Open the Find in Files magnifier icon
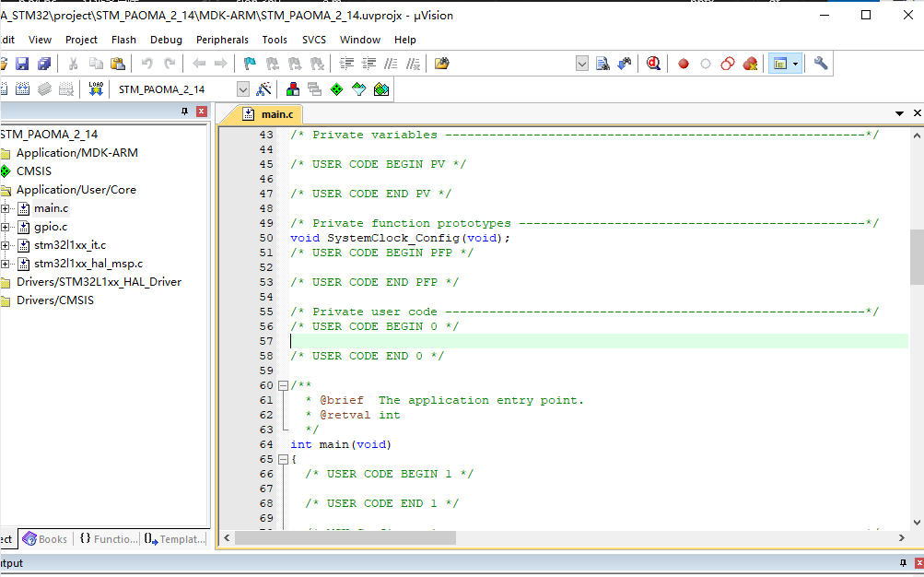Viewport: 924px width, 577px height. 602,63
